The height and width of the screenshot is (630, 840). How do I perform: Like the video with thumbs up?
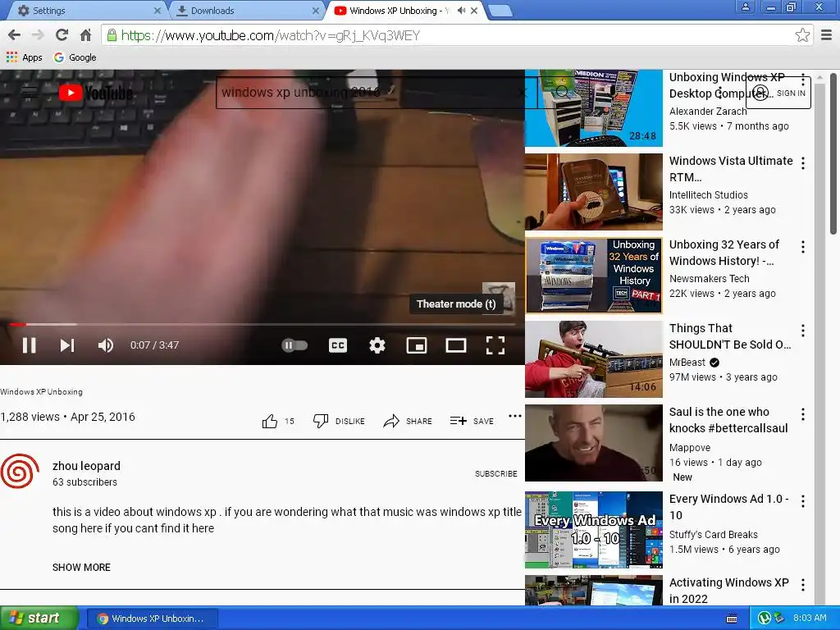270,421
